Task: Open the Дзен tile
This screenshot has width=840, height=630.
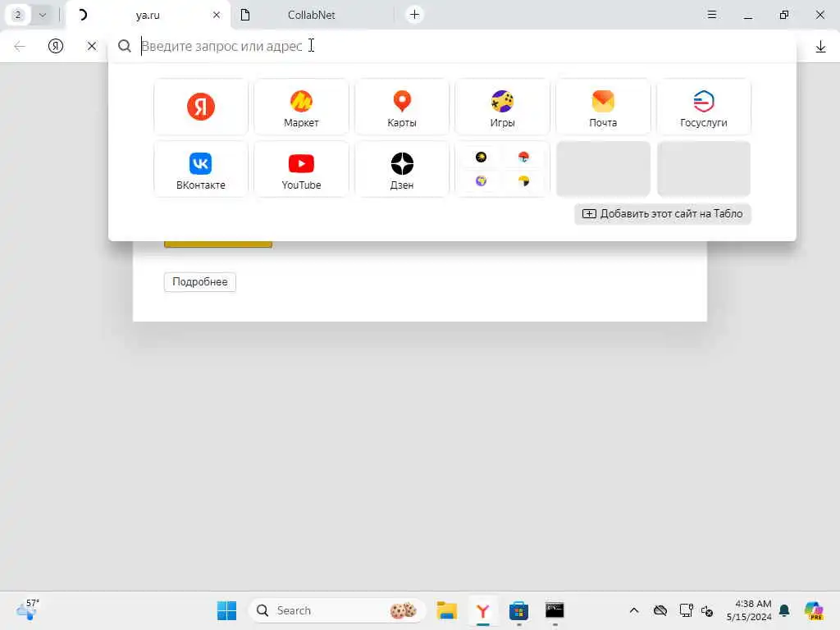Action: pyautogui.click(x=402, y=169)
